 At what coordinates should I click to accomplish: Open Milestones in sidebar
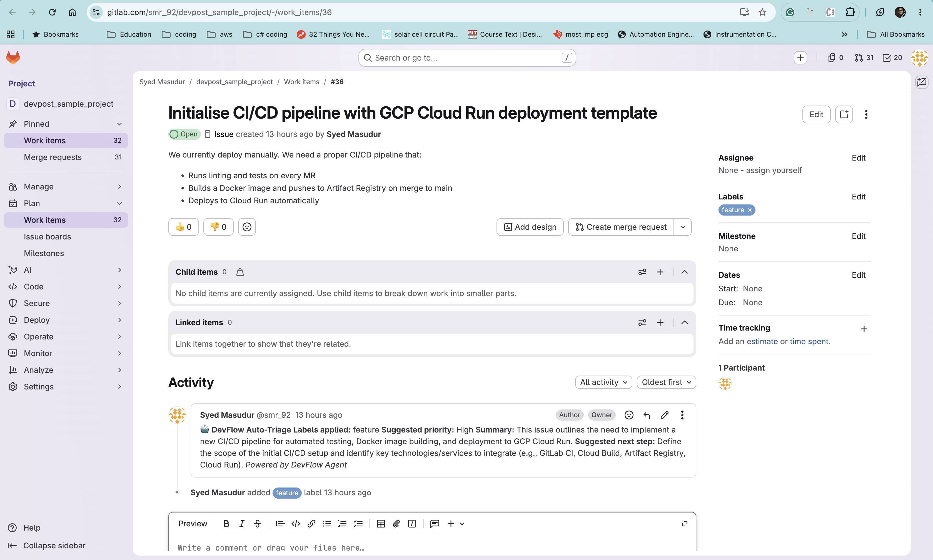point(66,253)
